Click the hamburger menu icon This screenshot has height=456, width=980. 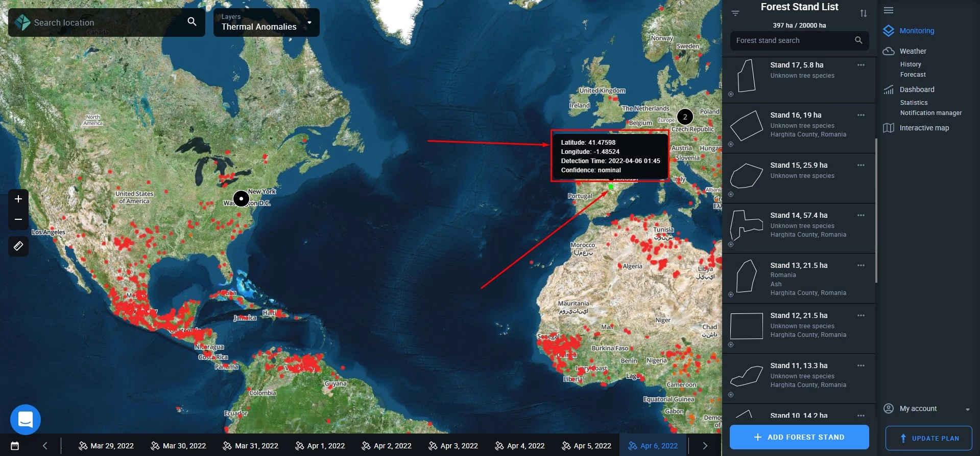[889, 10]
